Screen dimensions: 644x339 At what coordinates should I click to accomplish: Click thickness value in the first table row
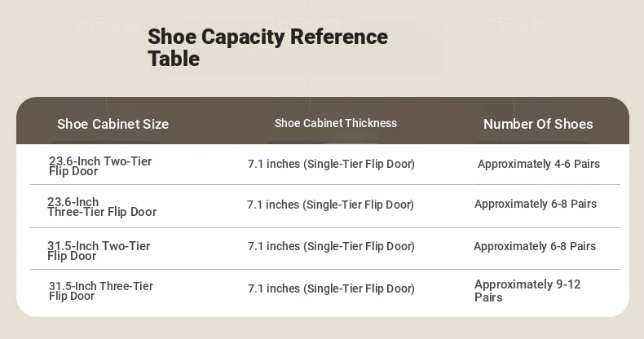[331, 164]
